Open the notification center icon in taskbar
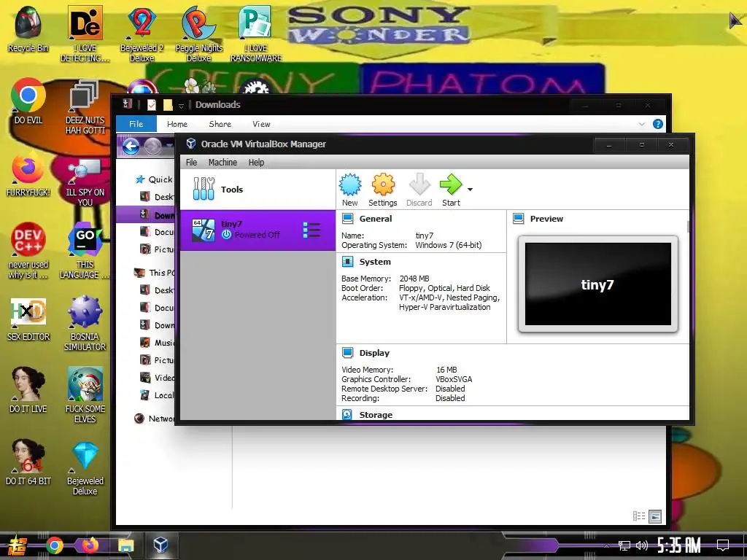The image size is (747, 560). [723, 545]
